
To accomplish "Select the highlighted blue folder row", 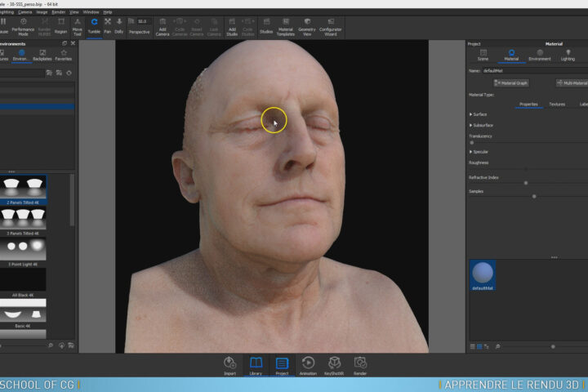I will click(37, 106).
